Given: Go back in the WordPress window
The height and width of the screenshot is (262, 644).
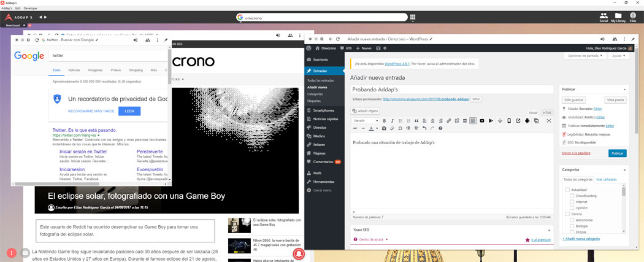Looking at the screenshot, I should [x=331, y=39].
